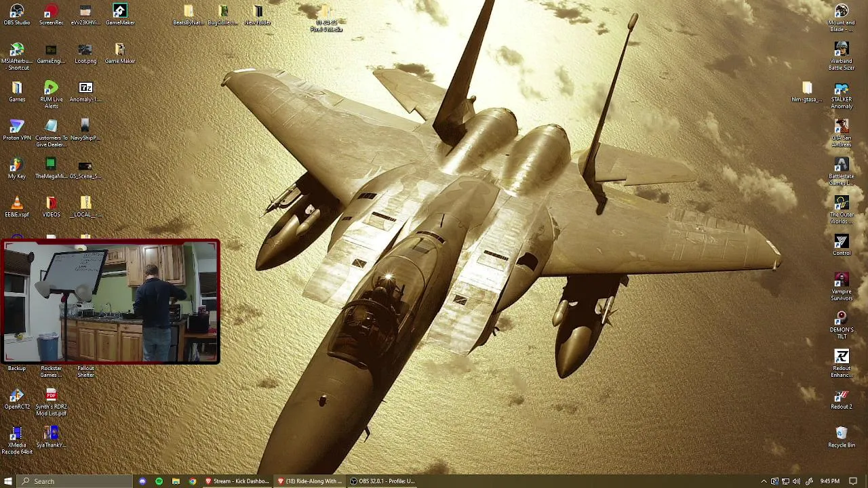Open File Explorer from the taskbar
The width and height of the screenshot is (868, 488).
[176, 481]
